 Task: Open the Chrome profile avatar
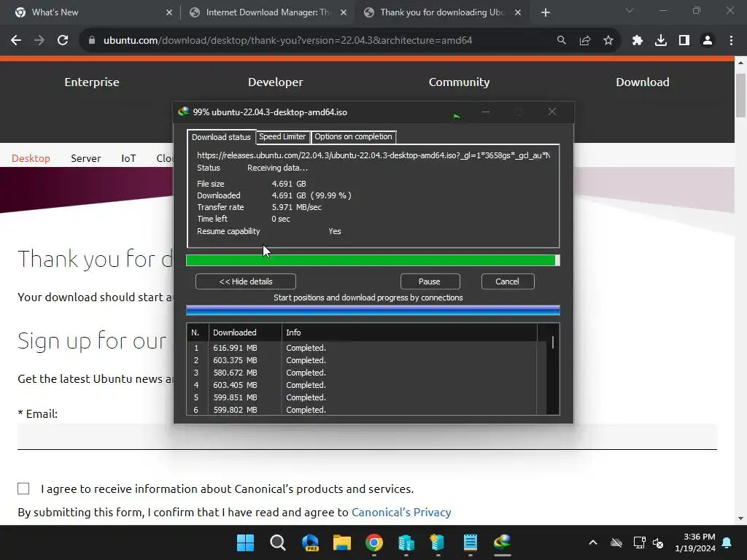(x=708, y=41)
